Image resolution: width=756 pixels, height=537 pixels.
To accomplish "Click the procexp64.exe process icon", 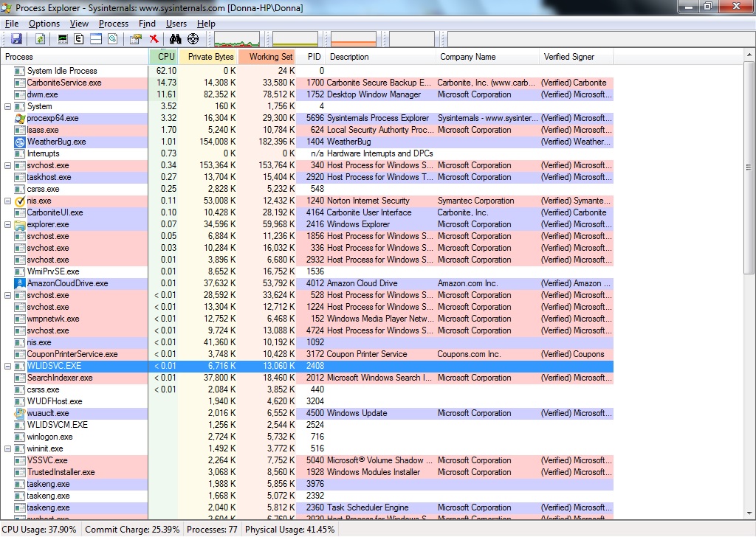I will tap(20, 118).
